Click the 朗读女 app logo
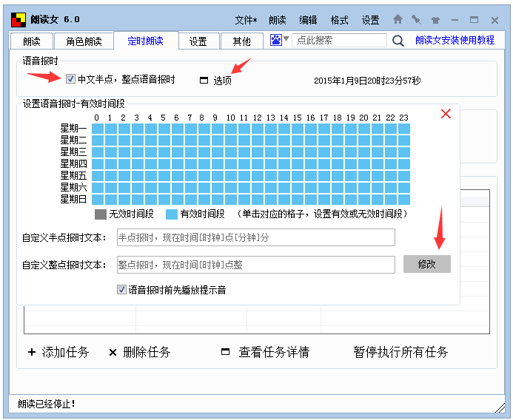 pos(19,20)
